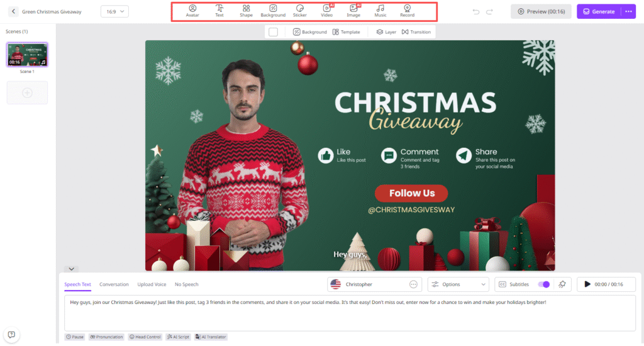Add a Video from the toolbar

point(327,11)
